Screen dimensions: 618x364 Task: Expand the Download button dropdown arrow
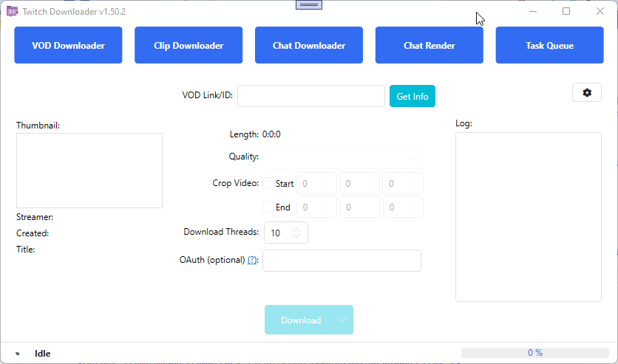(x=342, y=320)
